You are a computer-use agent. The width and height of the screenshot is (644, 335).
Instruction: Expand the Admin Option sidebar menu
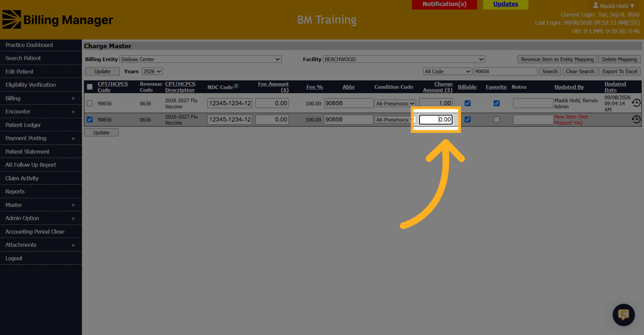pos(73,218)
